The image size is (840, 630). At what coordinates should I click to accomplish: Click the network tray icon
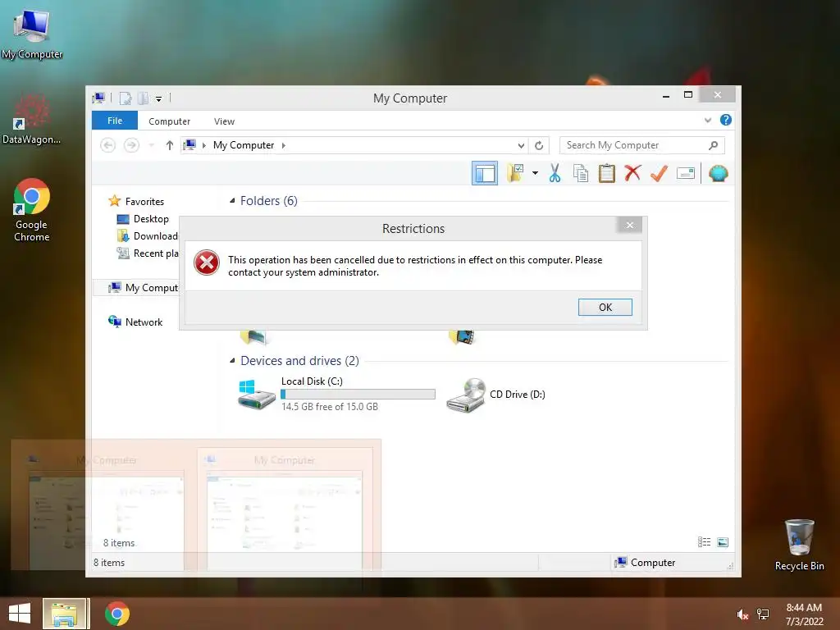[763, 614]
